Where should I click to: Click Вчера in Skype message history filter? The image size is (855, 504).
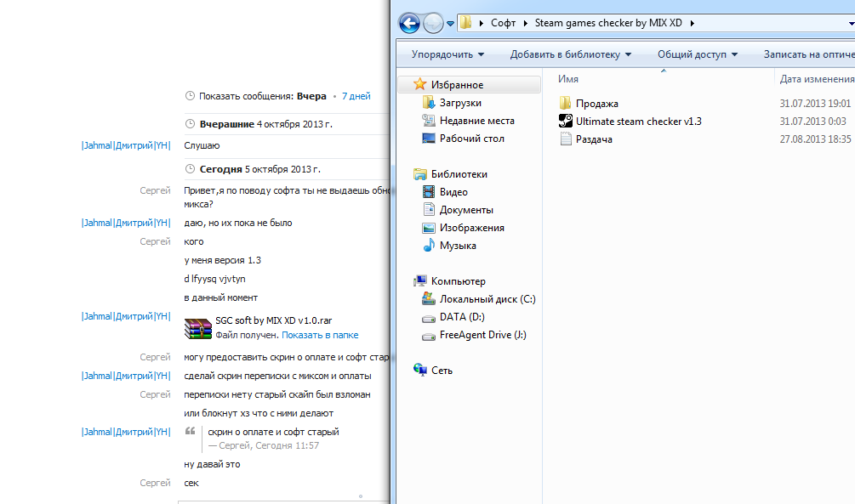coord(311,96)
